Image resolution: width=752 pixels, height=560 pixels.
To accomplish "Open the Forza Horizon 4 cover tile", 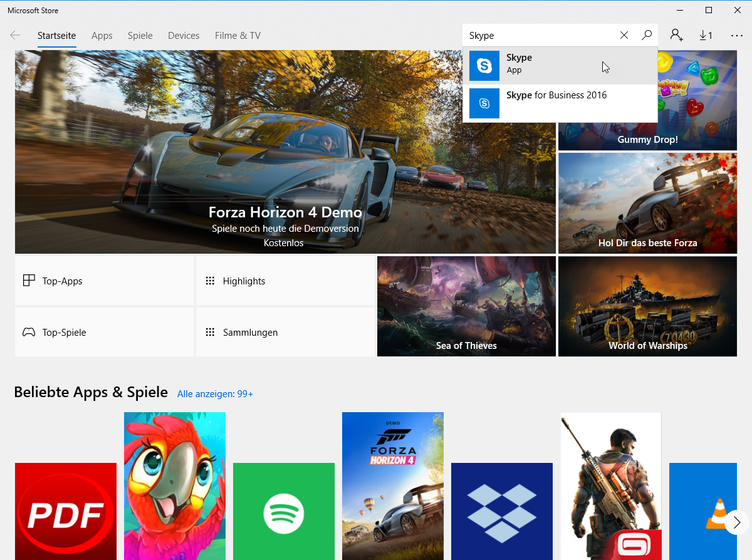I will (393, 486).
